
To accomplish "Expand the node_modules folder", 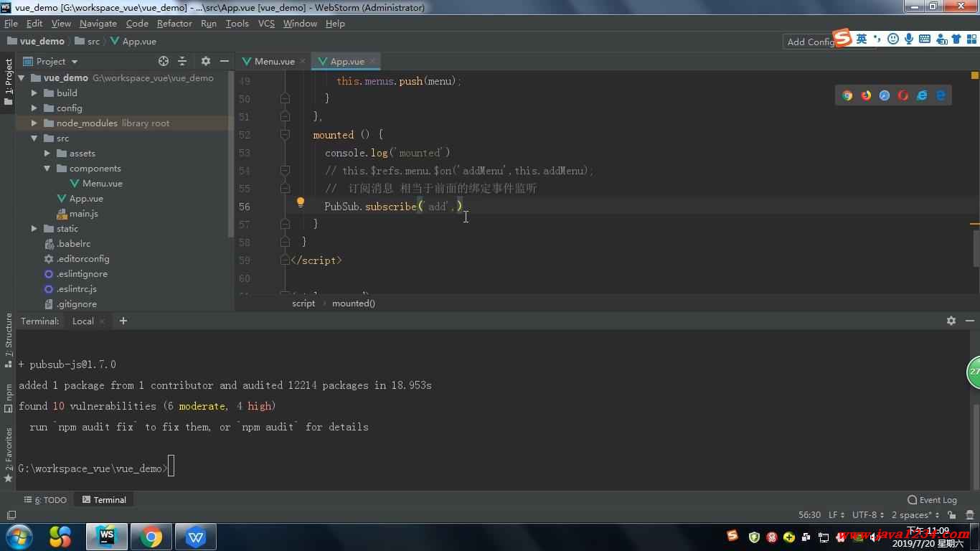I will point(34,123).
